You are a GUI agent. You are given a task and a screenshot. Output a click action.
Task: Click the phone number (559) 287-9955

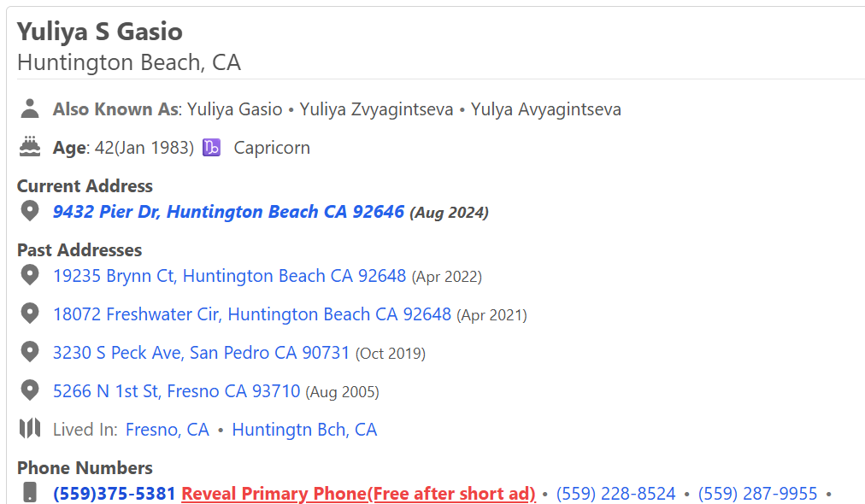[757, 494]
